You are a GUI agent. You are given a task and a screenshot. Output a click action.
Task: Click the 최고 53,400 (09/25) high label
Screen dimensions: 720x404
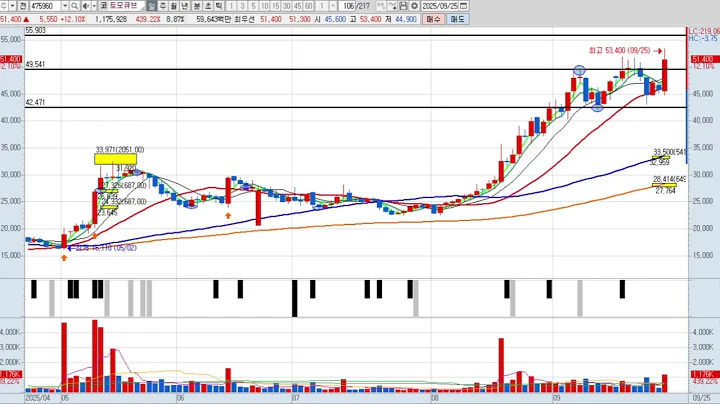pyautogui.click(x=619, y=50)
